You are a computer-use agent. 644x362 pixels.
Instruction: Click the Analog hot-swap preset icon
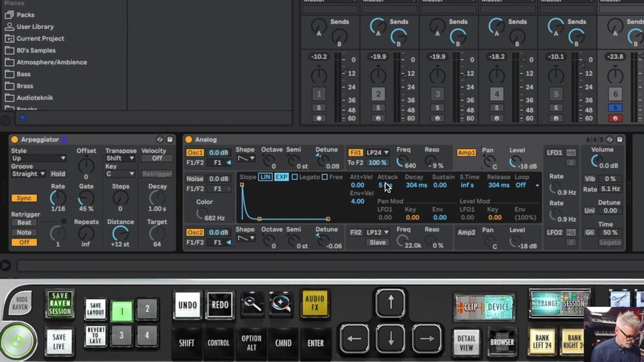[610, 139]
